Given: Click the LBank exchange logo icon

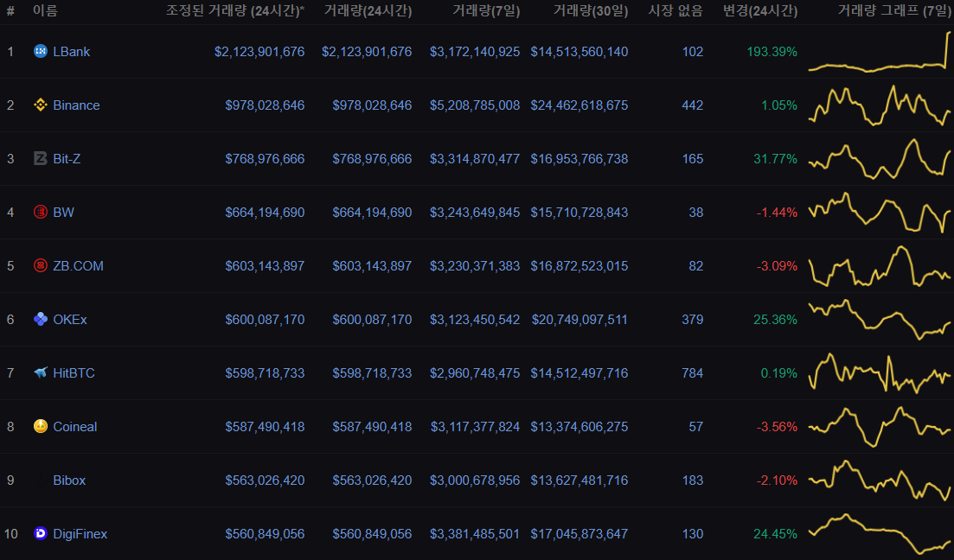Looking at the screenshot, I should click(x=40, y=52).
